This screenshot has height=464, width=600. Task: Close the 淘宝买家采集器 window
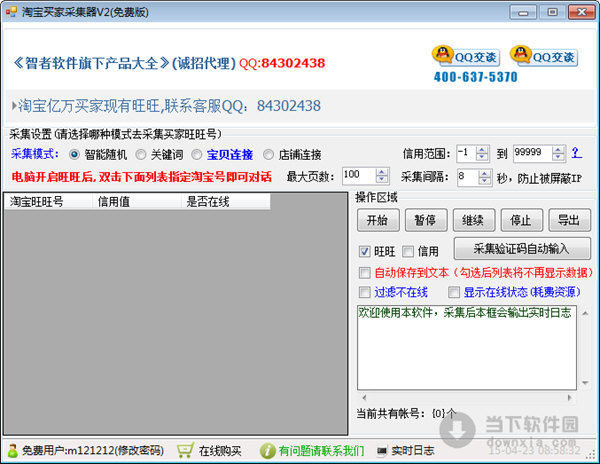click(x=582, y=12)
